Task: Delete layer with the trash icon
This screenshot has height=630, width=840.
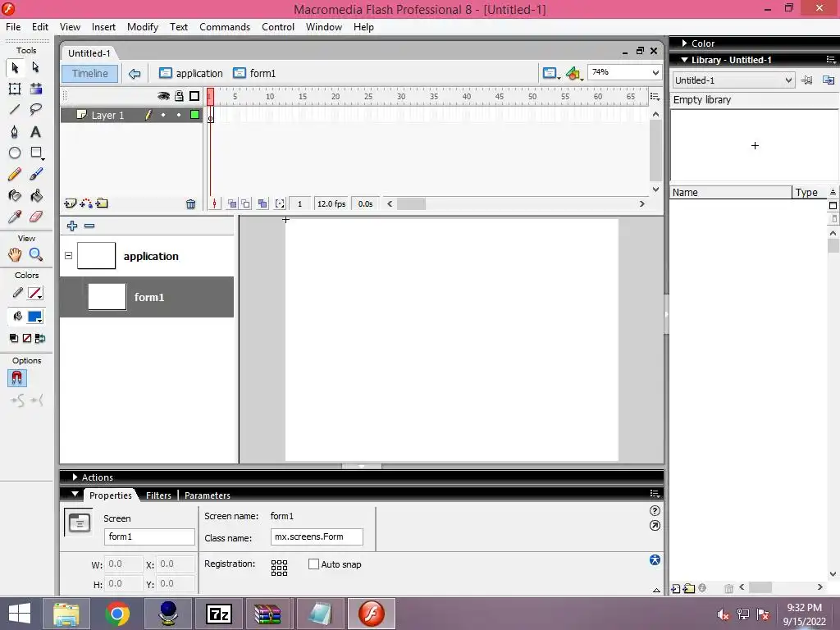Action: [x=190, y=203]
